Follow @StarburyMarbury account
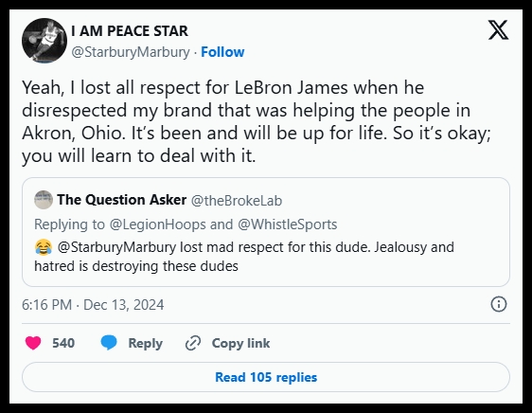The image size is (532, 413). (222, 52)
